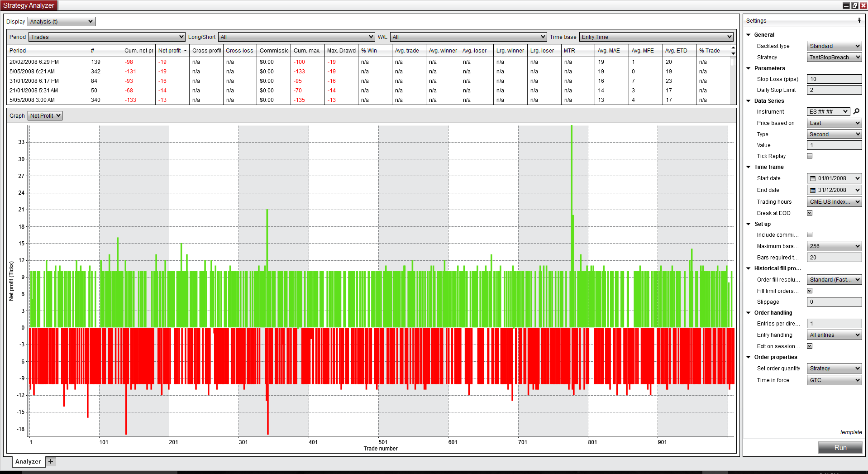Open the W/L filter dropdown
This screenshot has height=474, width=868.
coord(468,37)
